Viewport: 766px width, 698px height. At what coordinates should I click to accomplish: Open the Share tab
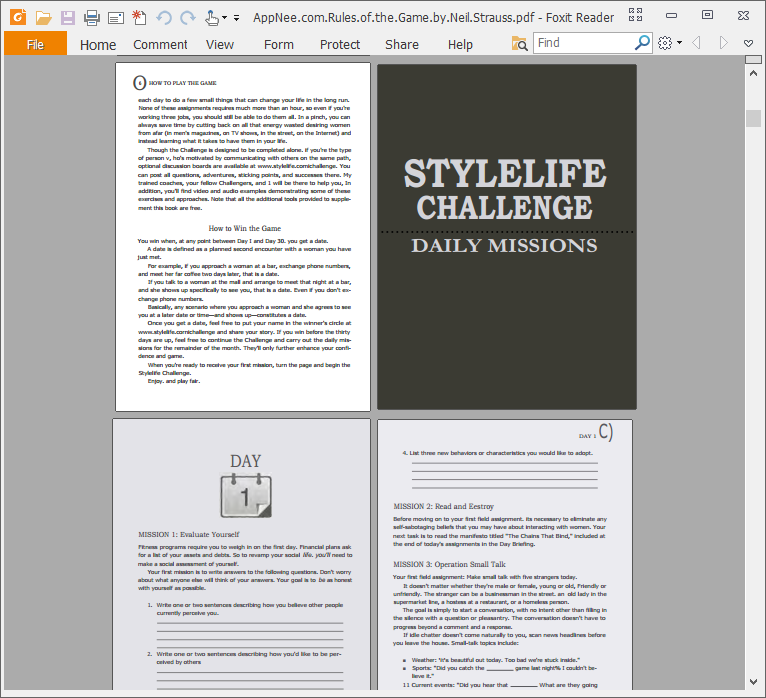pos(402,44)
